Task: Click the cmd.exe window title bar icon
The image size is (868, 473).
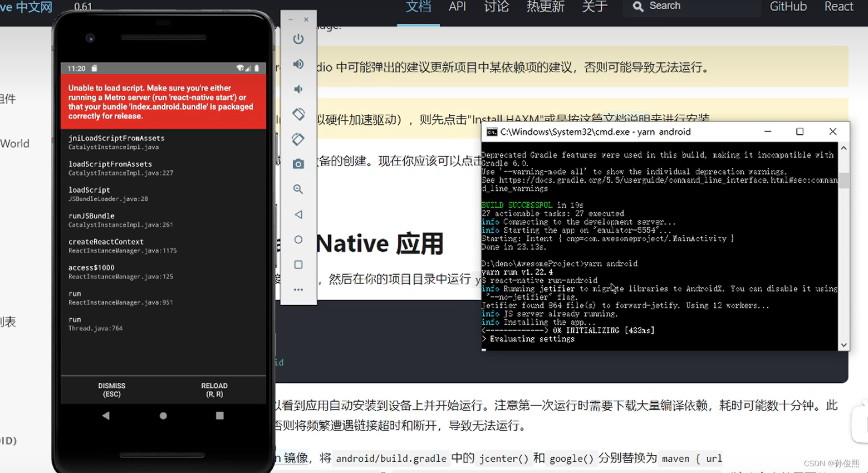Action: tap(492, 132)
